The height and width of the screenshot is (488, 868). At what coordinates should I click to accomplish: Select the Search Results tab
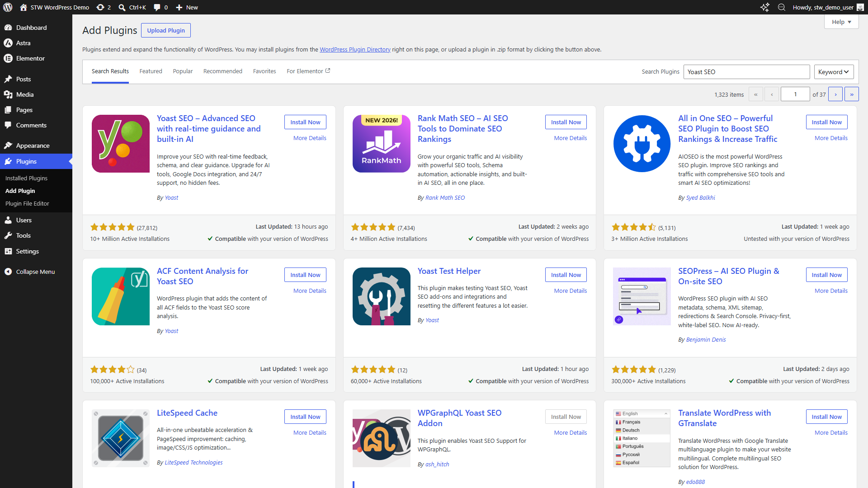coord(110,71)
